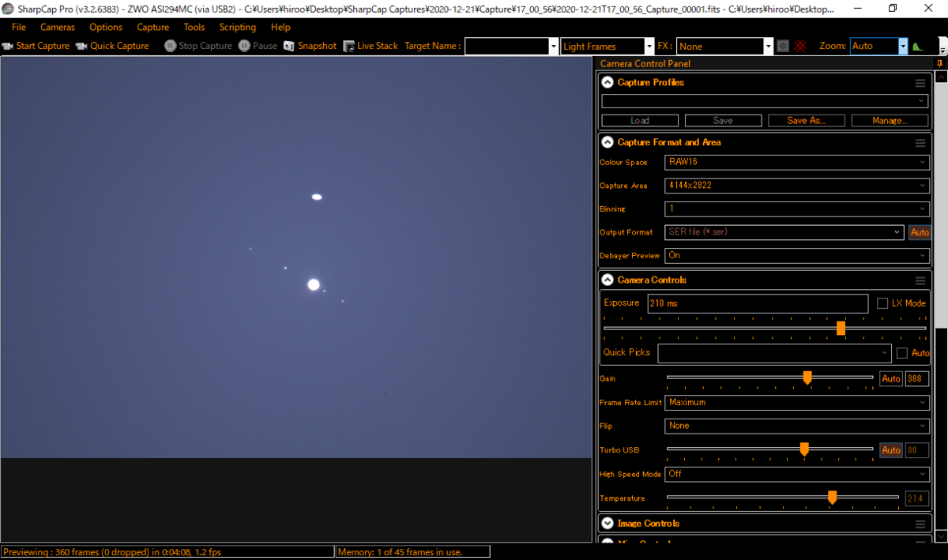
Task: Open the Capture Area 4144x2822 dropdown
Action: pyautogui.click(x=797, y=186)
